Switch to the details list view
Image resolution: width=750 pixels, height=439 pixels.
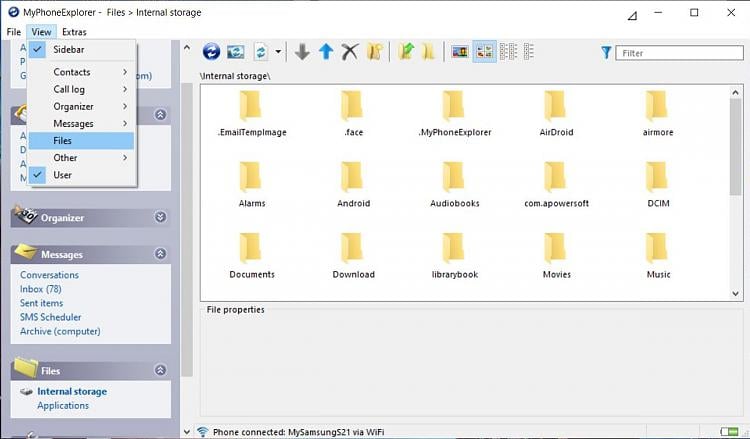529,52
